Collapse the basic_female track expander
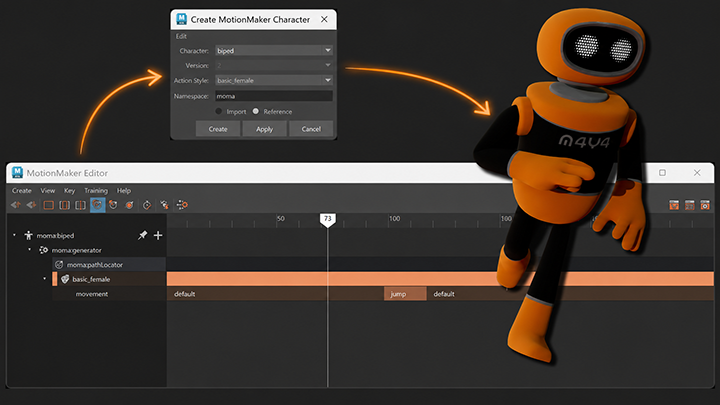The width and height of the screenshot is (720, 405). [45, 279]
